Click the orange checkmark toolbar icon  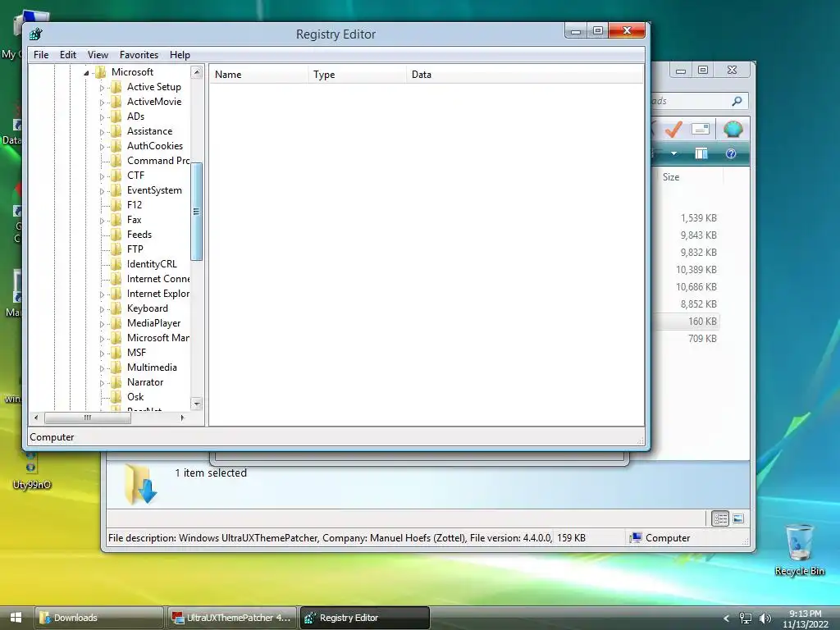pyautogui.click(x=673, y=129)
